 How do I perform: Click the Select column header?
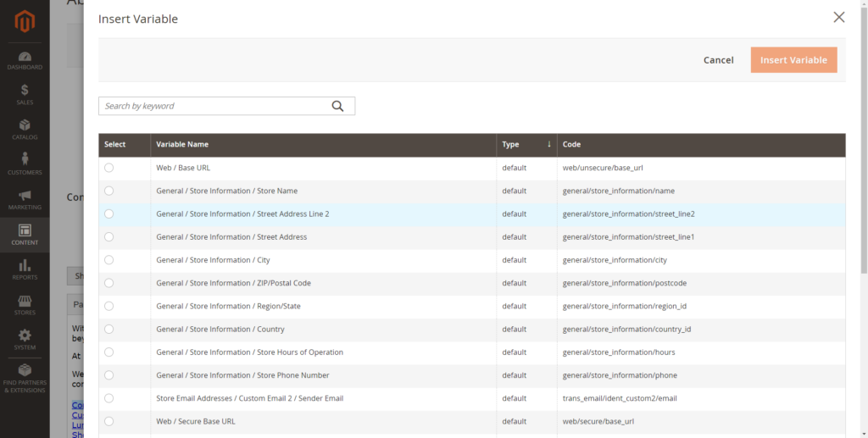click(125, 144)
